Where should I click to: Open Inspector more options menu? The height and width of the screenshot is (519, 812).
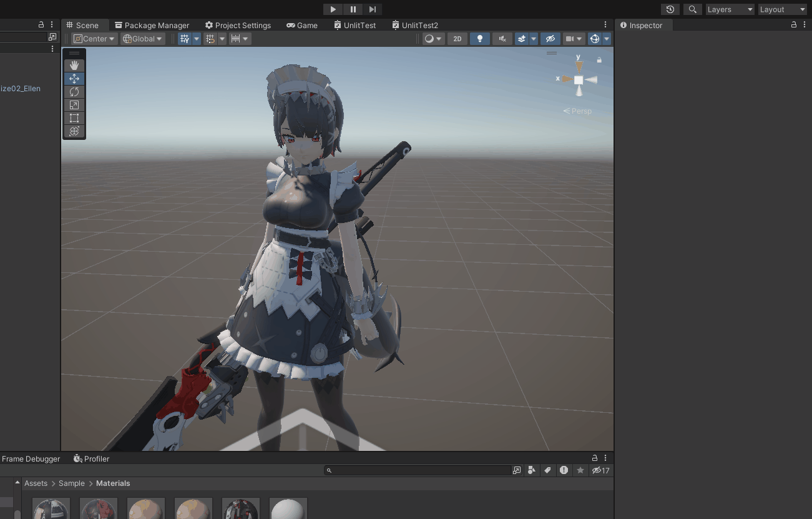pos(805,25)
